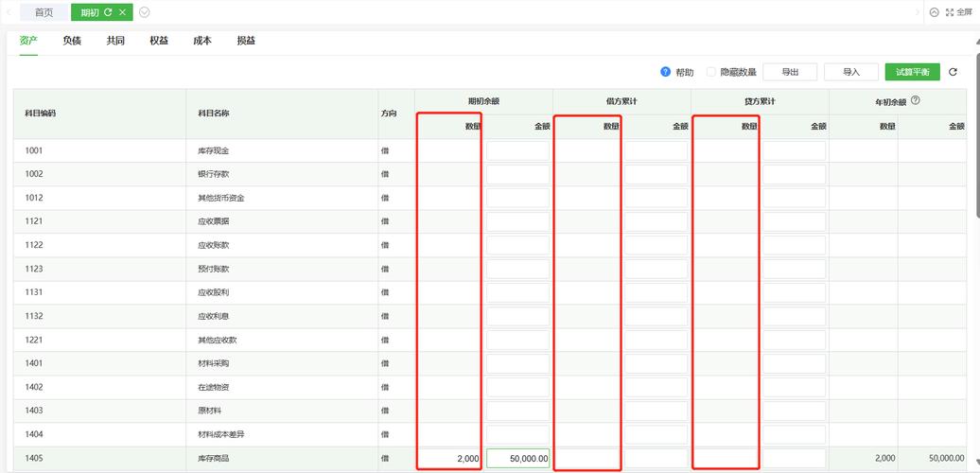
Task: Click the green 试算平衡 button
Action: coord(913,72)
